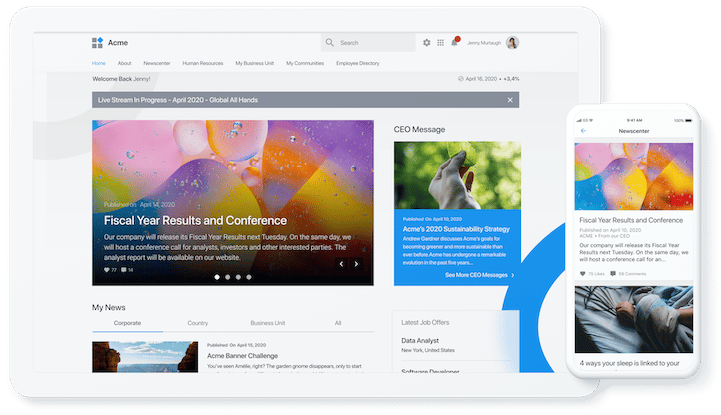Viewport: 721px width, 415px height.
Task: Open the Employee Directory menu item
Action: [x=357, y=63]
